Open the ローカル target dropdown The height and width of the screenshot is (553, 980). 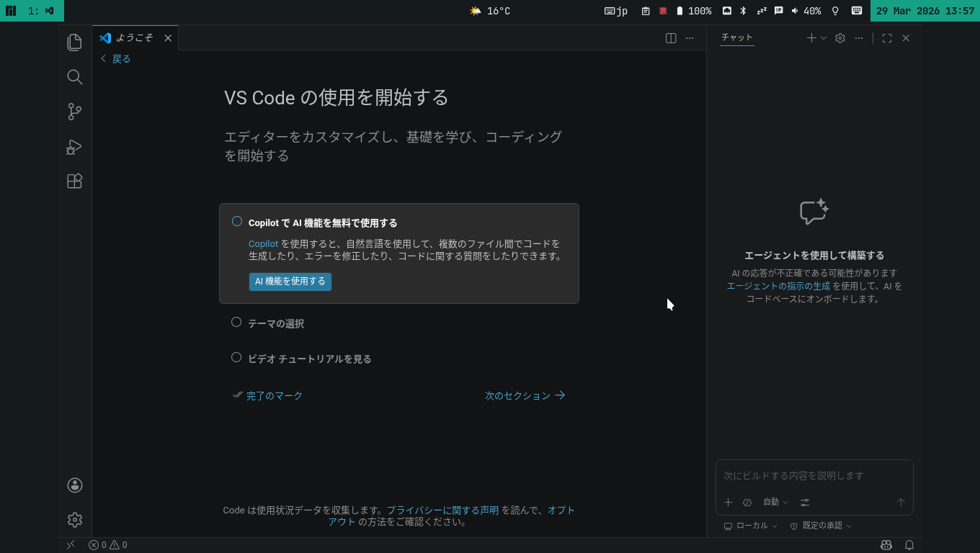point(751,526)
